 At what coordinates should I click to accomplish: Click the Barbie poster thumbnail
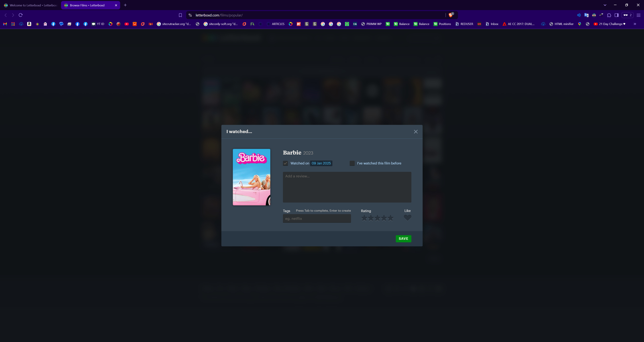tap(252, 177)
